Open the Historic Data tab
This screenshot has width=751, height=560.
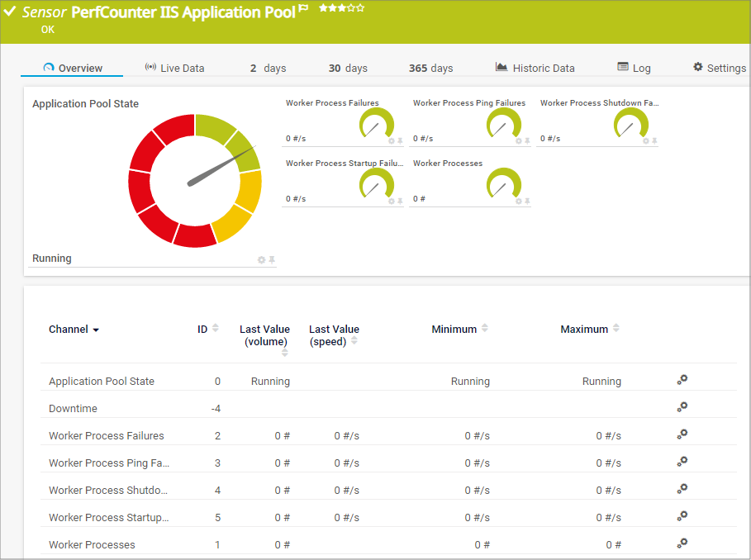click(x=535, y=68)
